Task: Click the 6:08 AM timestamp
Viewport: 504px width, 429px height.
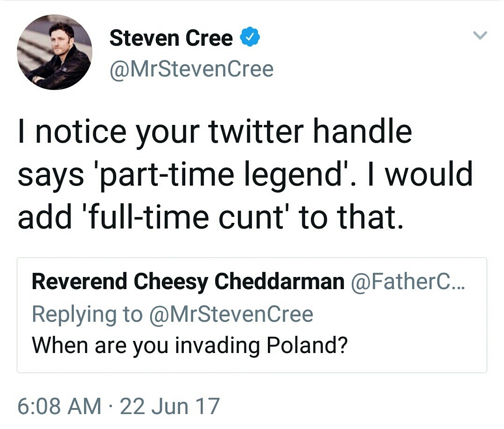Action: (59, 406)
